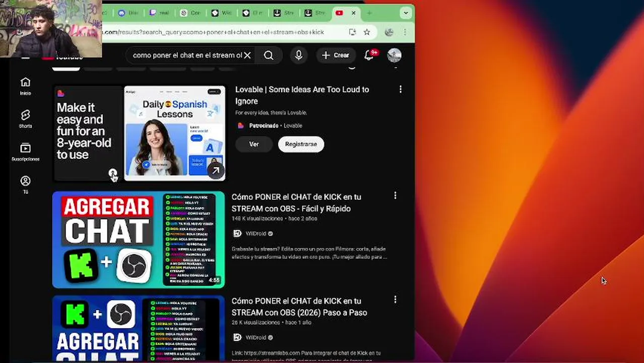Switch to the Discord tab
The image size is (644, 363).
pyautogui.click(x=128, y=13)
